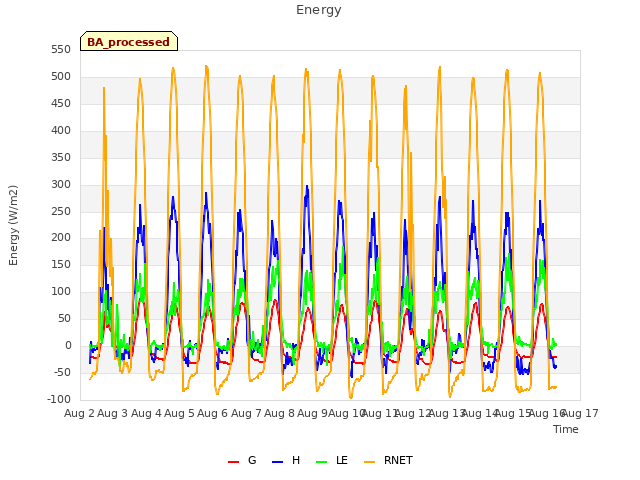Click the Aug 9 tick label

tap(312, 413)
